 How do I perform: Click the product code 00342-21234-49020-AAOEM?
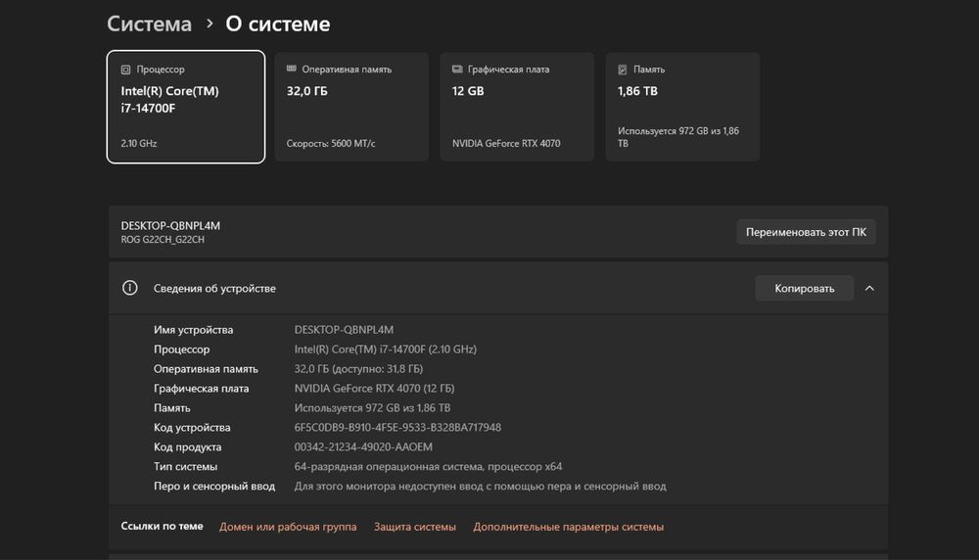point(363,447)
